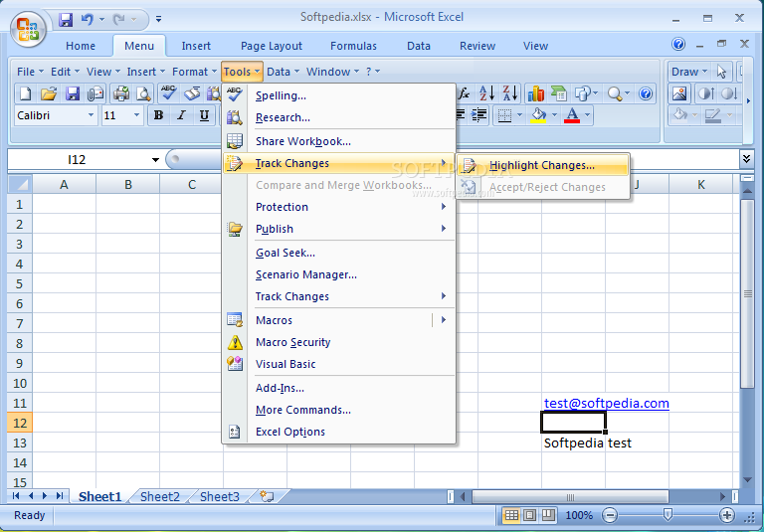Open the Draw dropdown menu

click(689, 73)
